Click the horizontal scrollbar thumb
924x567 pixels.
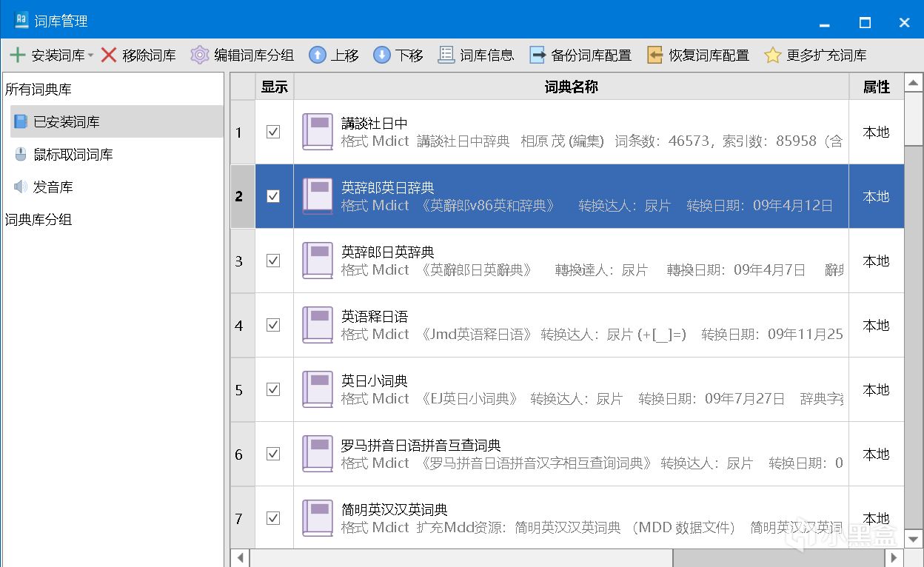pyautogui.click(x=461, y=558)
